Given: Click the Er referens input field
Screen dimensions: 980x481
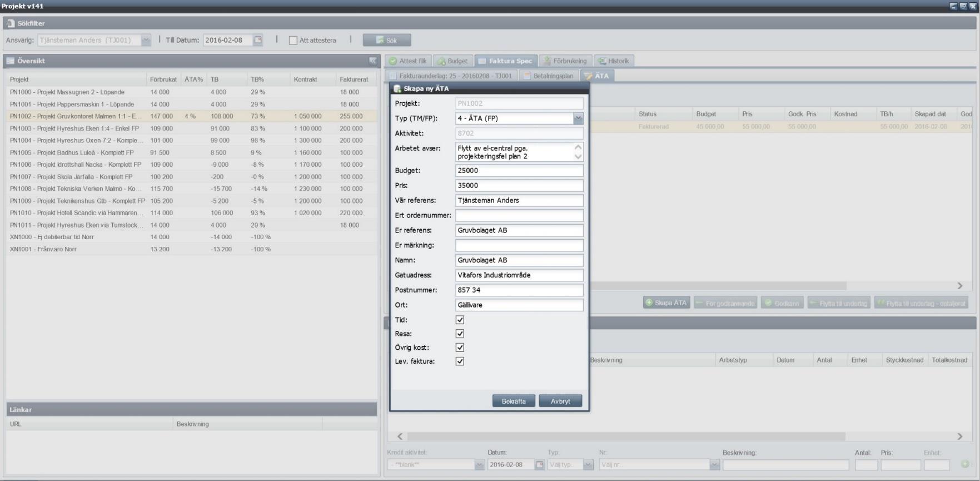Looking at the screenshot, I should (x=519, y=230).
